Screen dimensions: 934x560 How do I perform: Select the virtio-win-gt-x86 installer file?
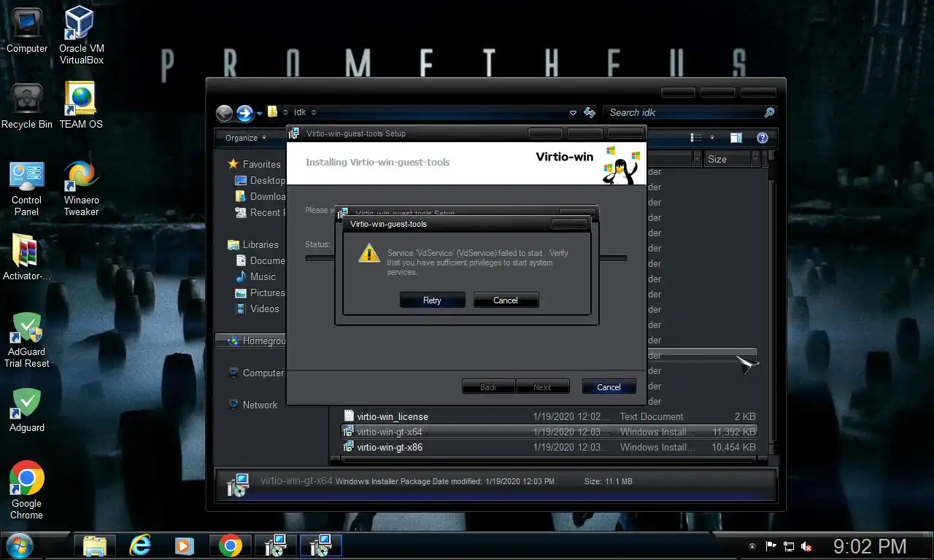(549, 447)
